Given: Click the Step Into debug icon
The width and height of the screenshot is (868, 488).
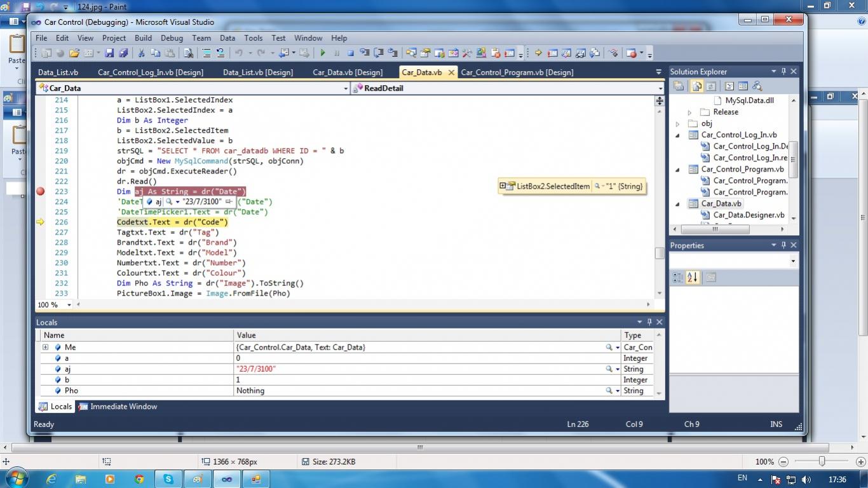Looking at the screenshot, I should point(365,53).
